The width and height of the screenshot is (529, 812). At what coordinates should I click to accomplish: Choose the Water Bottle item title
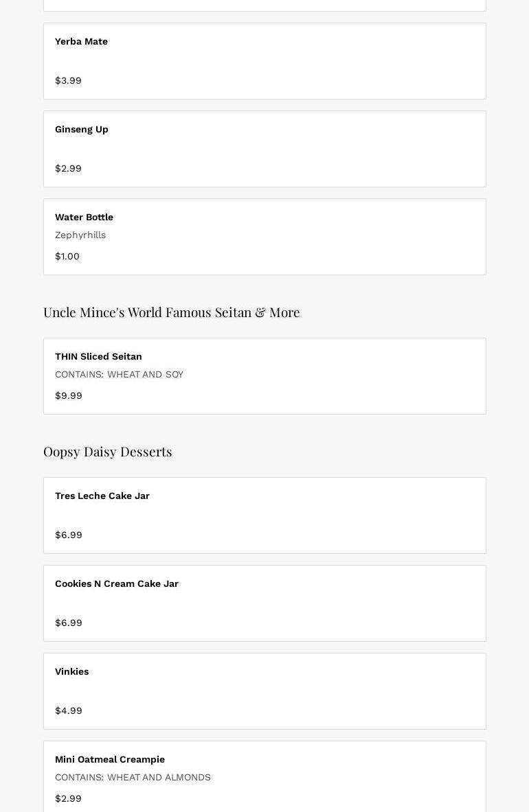(x=84, y=218)
